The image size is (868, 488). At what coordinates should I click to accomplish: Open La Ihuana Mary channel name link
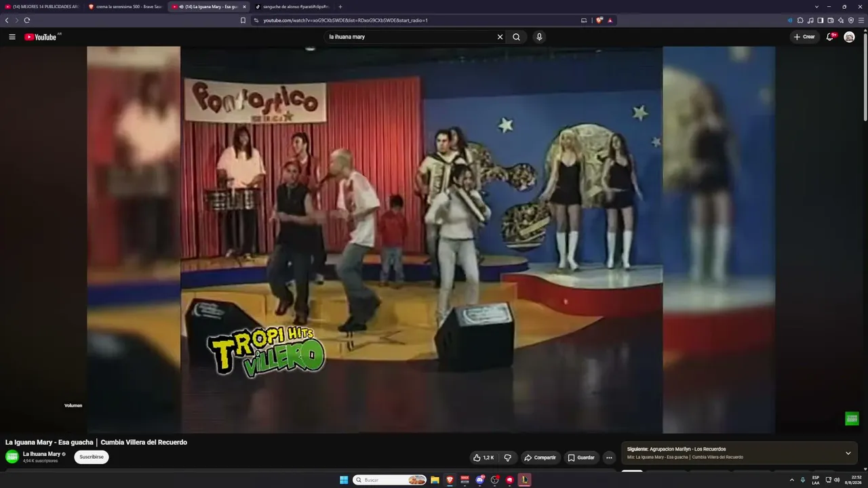[x=41, y=454]
